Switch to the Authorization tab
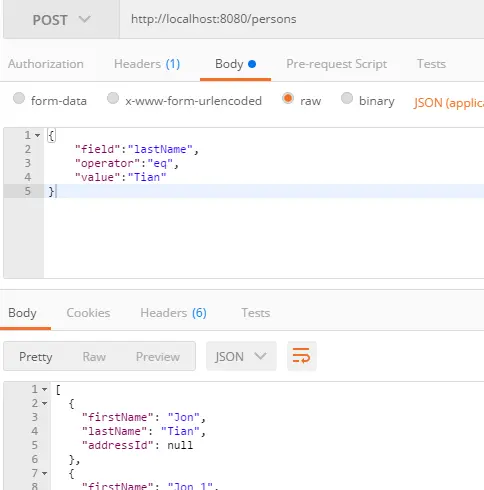The height and width of the screenshot is (490, 484). [46, 64]
